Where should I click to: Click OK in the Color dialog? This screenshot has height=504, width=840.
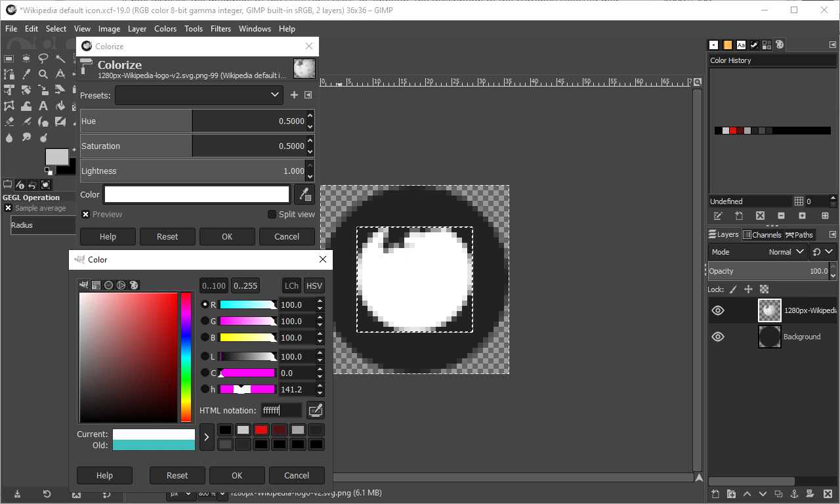(x=237, y=476)
